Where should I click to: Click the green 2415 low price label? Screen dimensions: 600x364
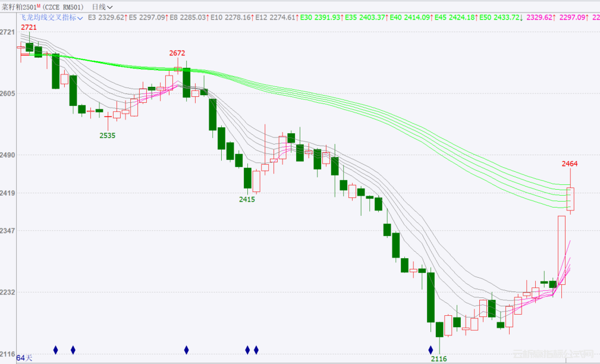click(x=247, y=199)
